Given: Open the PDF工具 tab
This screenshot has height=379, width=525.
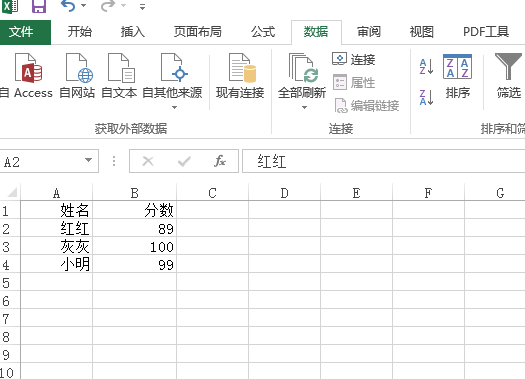Looking at the screenshot, I should (x=486, y=32).
